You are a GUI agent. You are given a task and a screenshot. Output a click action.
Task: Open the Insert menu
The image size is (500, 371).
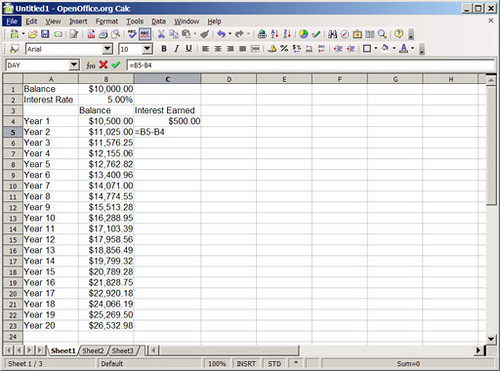[78, 21]
